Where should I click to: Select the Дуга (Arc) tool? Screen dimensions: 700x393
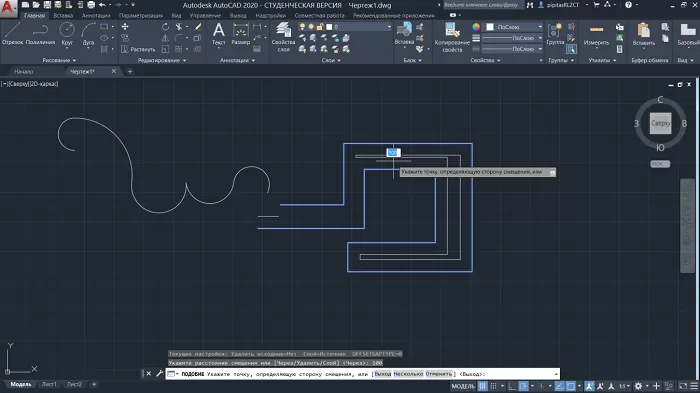pyautogui.click(x=88, y=33)
